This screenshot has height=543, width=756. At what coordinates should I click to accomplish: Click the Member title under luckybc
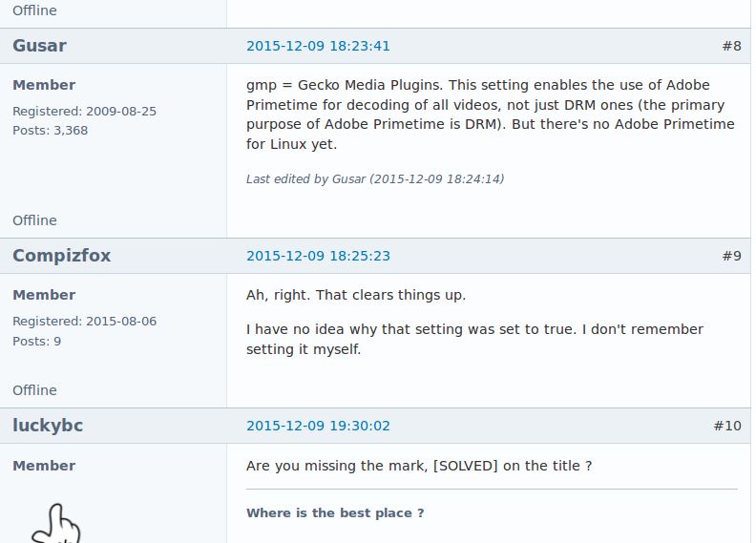[44, 466]
